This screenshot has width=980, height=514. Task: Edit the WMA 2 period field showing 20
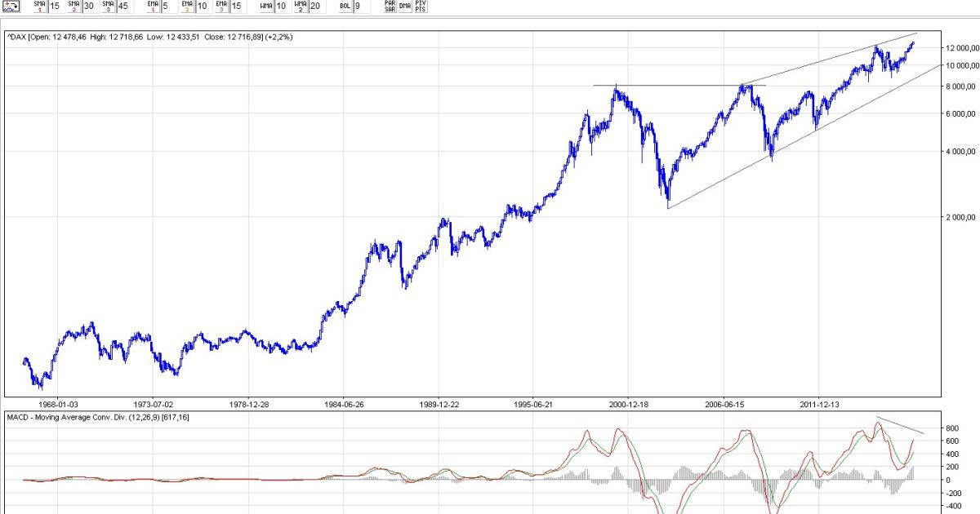point(315,6)
